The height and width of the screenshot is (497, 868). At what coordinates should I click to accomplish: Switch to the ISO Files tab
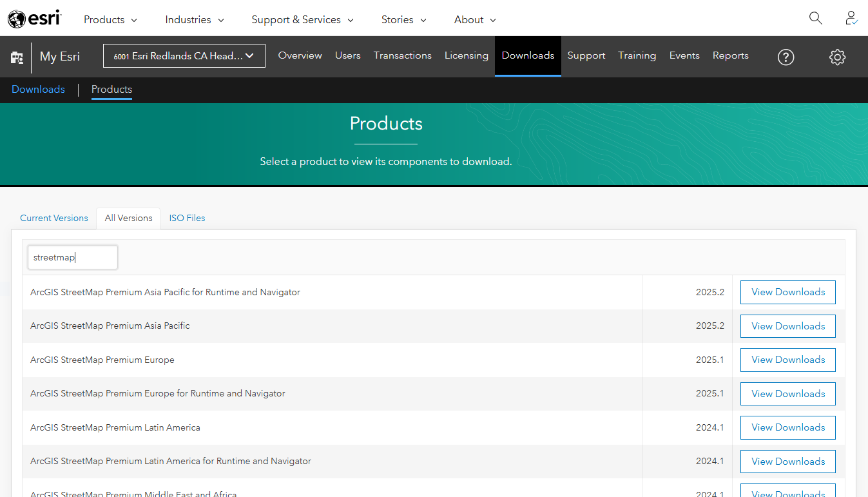click(188, 218)
